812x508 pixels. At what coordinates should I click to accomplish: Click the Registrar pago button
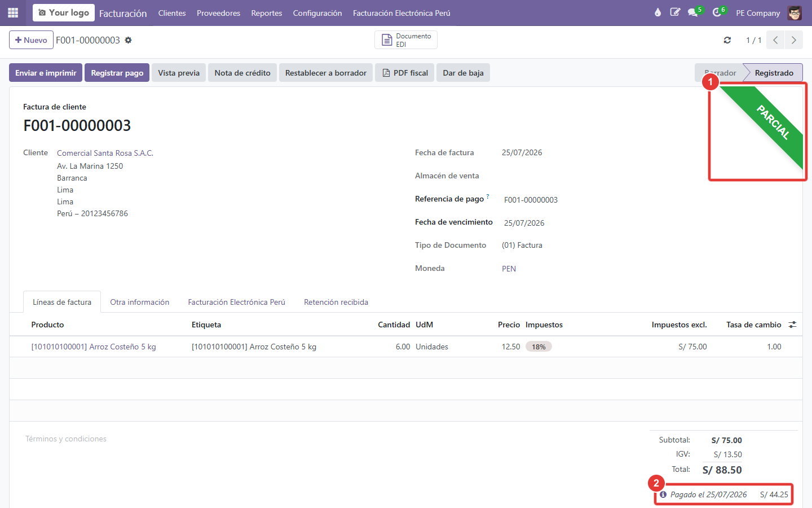coord(117,73)
